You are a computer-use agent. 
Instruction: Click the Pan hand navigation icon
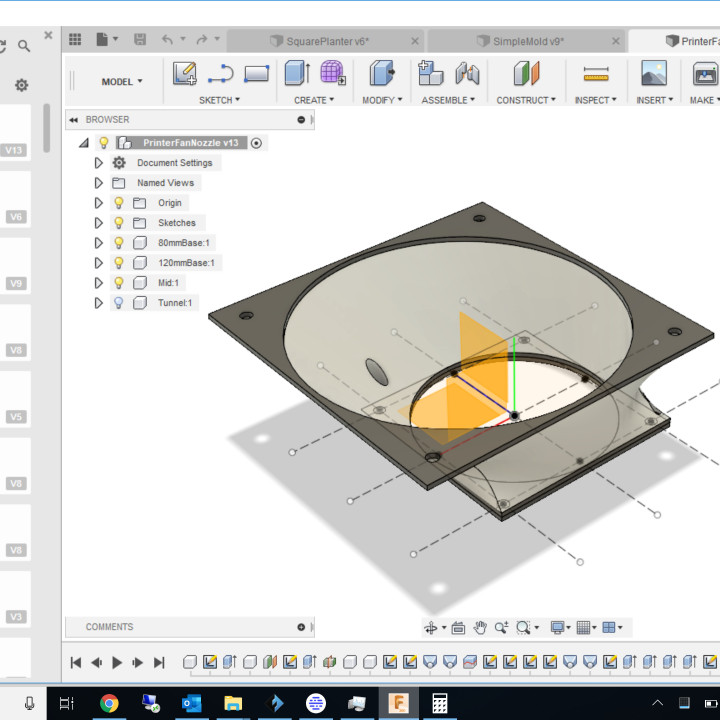pyautogui.click(x=480, y=628)
